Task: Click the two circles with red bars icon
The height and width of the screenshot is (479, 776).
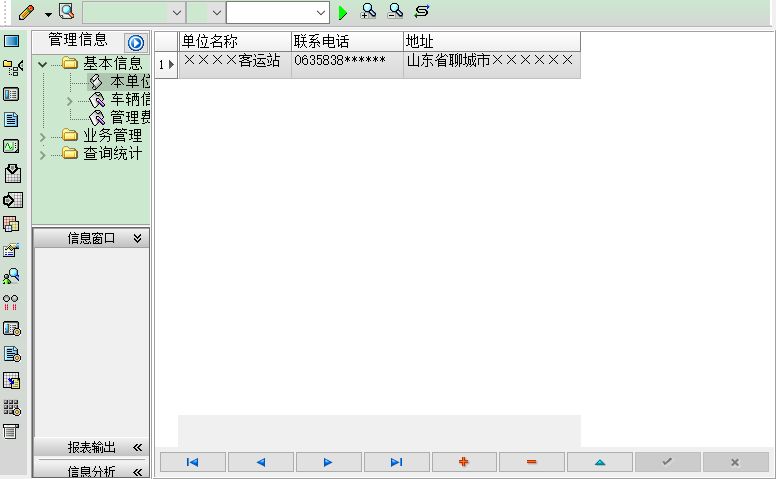Action: coord(10,302)
